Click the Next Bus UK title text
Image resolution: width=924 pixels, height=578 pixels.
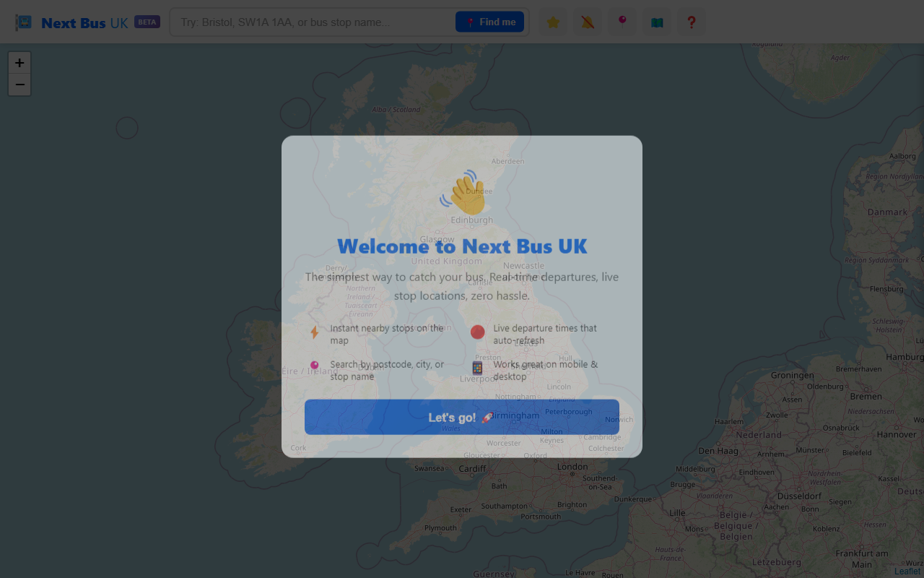coord(84,22)
